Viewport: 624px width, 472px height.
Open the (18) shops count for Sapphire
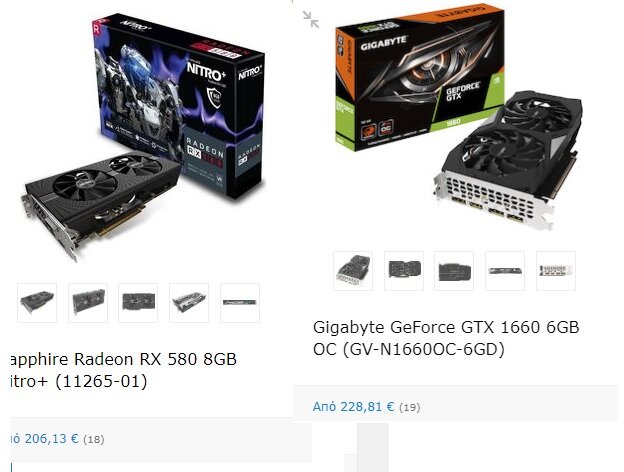coord(94,439)
